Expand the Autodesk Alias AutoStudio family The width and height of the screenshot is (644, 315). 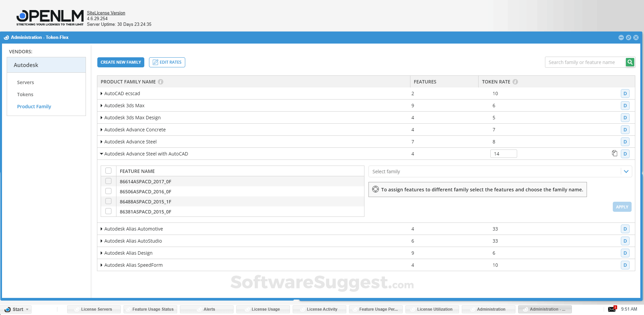pos(101,241)
